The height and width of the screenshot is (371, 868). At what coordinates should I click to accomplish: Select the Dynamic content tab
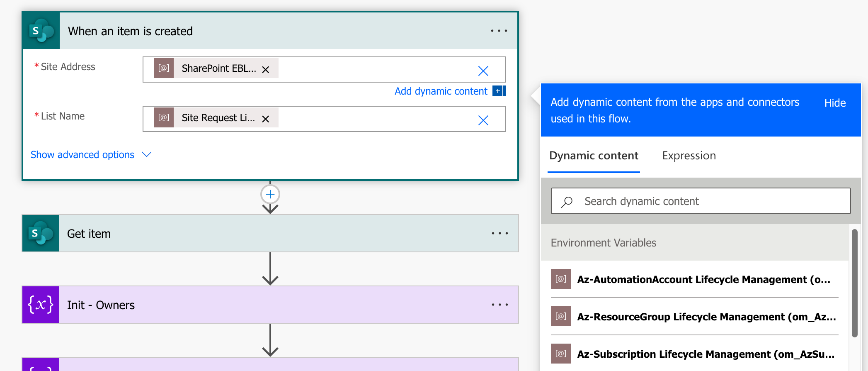coord(594,156)
